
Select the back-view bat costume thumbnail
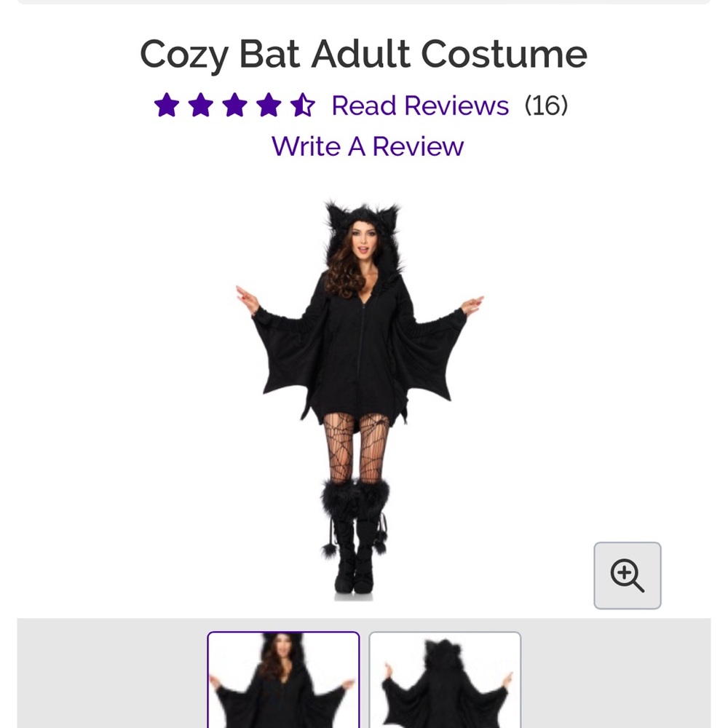[x=445, y=681]
